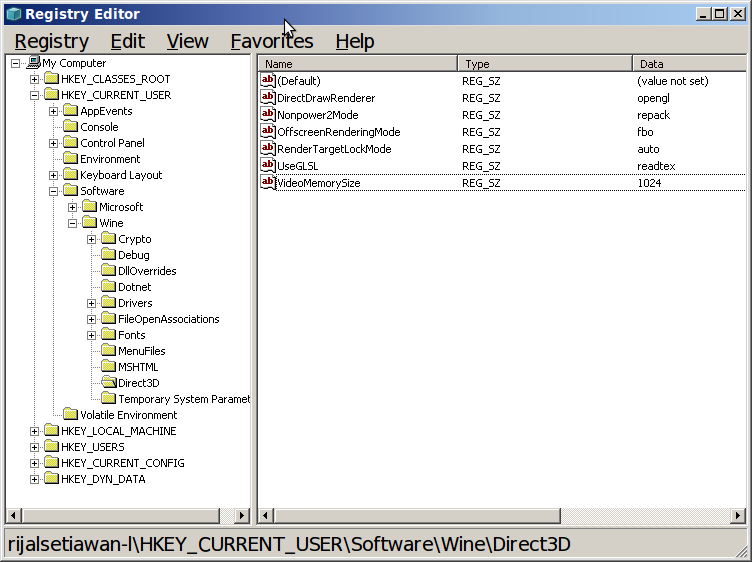The height and width of the screenshot is (562, 752).
Task: Open the Favorites menu
Action: (x=272, y=41)
